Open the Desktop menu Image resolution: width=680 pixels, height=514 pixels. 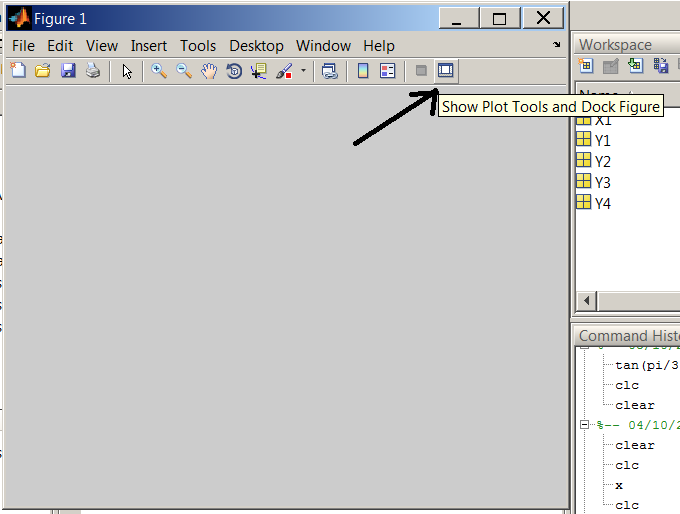(256, 46)
